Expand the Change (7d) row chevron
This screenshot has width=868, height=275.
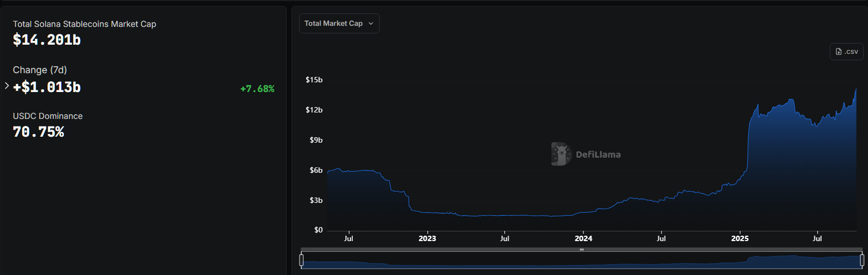coord(6,86)
